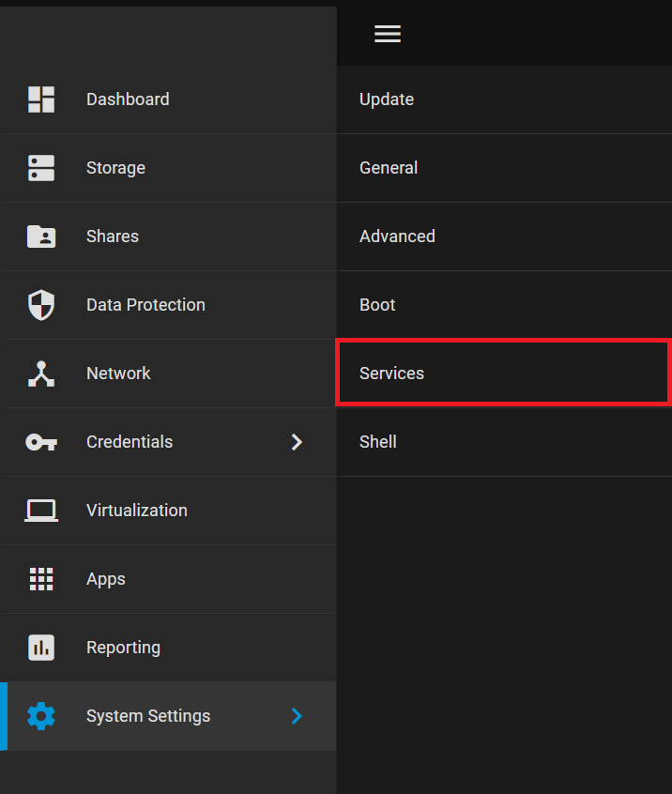Image resolution: width=672 pixels, height=794 pixels.
Task: Click the Network topology icon
Action: [x=41, y=374]
